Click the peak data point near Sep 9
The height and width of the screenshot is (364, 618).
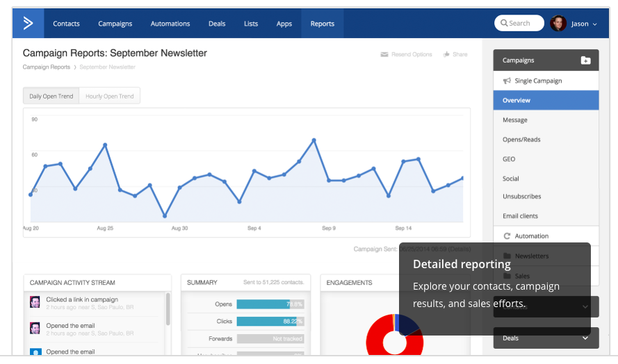pos(314,140)
